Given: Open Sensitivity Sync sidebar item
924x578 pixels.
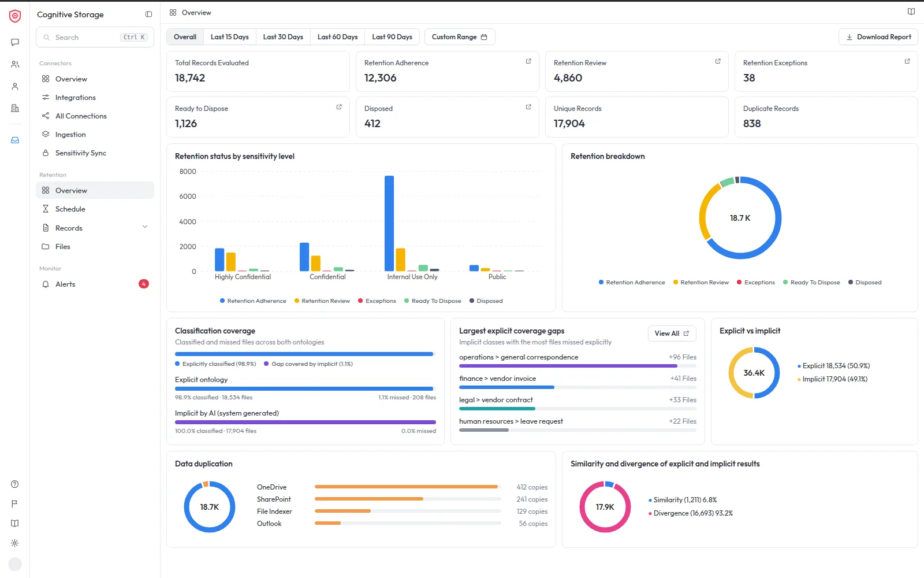Looking at the screenshot, I should tap(95, 153).
